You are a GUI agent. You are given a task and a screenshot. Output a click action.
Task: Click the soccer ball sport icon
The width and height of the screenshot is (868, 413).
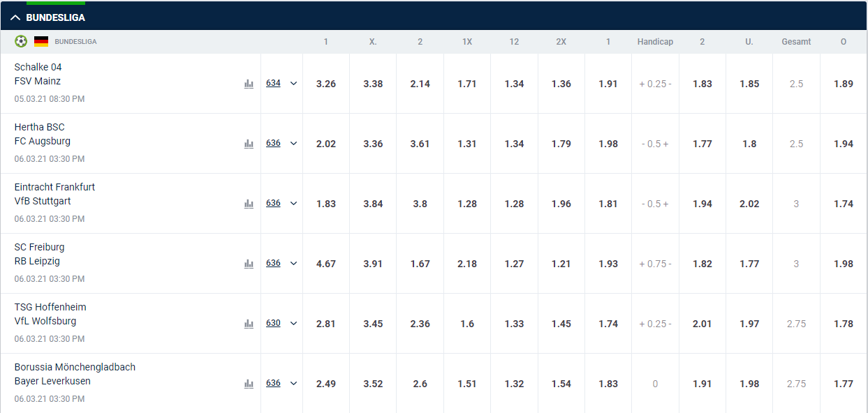click(21, 41)
